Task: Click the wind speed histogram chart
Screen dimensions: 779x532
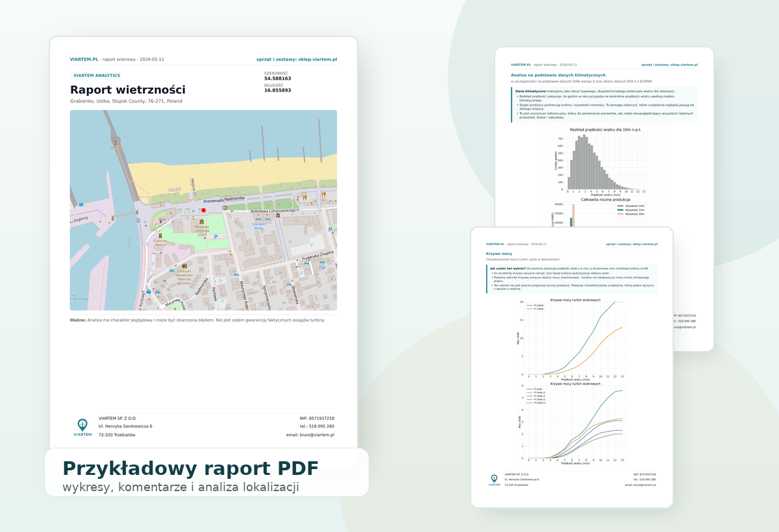Action: coord(601,162)
